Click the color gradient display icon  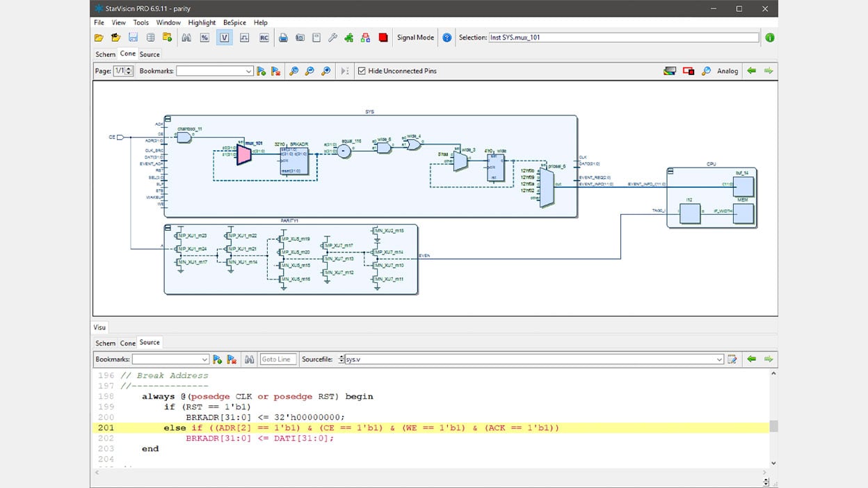click(670, 71)
